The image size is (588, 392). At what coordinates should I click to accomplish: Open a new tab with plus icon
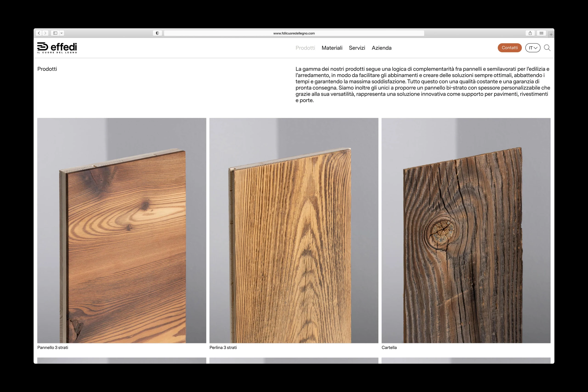click(x=551, y=34)
